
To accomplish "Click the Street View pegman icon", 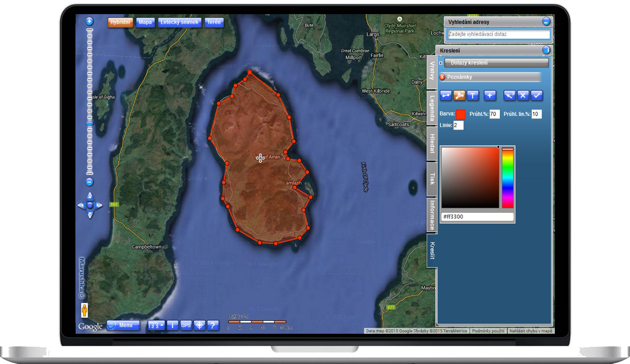I will point(84,311).
